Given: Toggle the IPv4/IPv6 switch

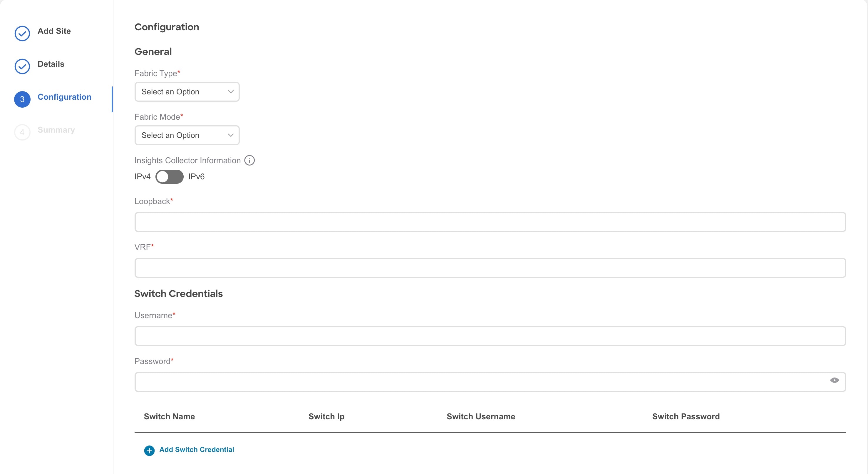Looking at the screenshot, I should point(170,177).
